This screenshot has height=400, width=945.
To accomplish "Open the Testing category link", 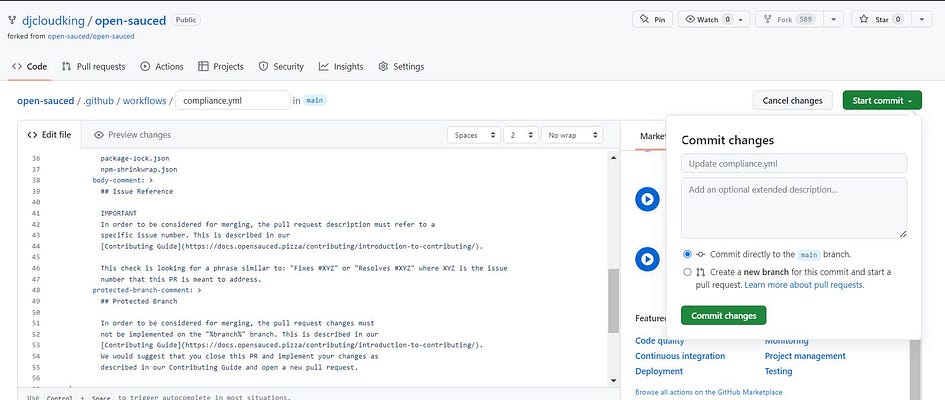I will [778, 372].
